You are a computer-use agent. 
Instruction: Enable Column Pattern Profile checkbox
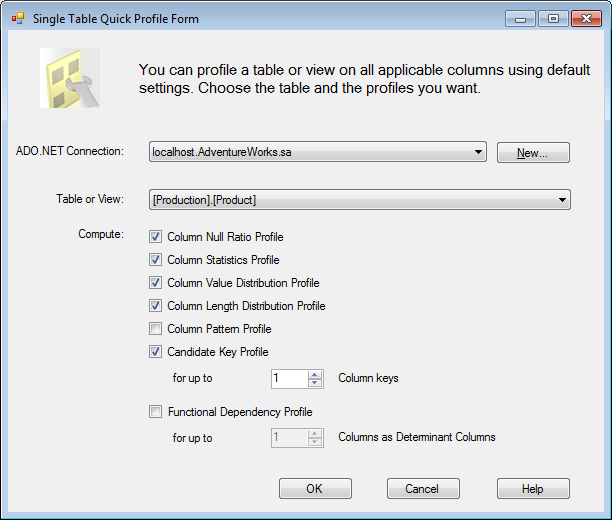point(155,329)
